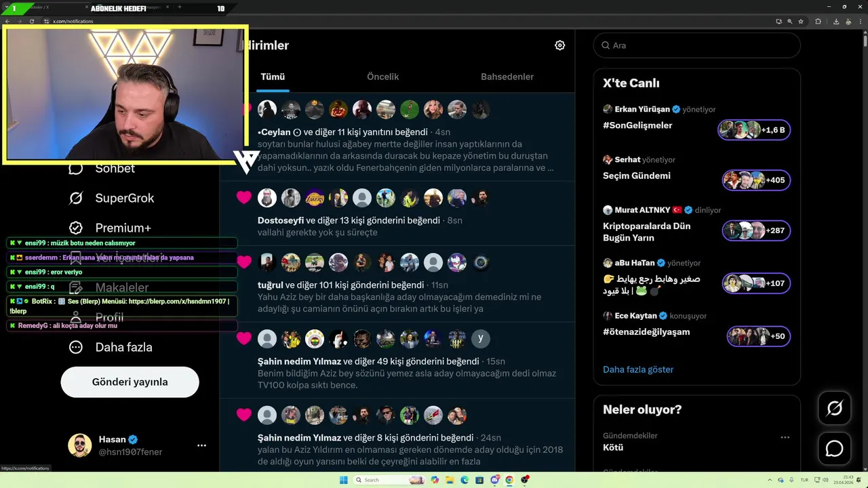Open notification settings gear icon
The width and height of the screenshot is (868, 488).
(x=559, y=45)
